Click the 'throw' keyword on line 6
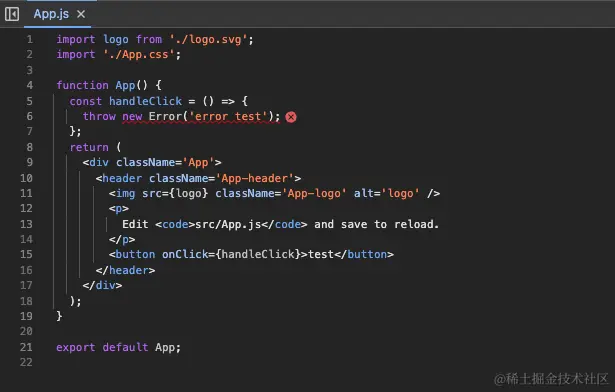Screen dimensions: 615x392 (99, 117)
